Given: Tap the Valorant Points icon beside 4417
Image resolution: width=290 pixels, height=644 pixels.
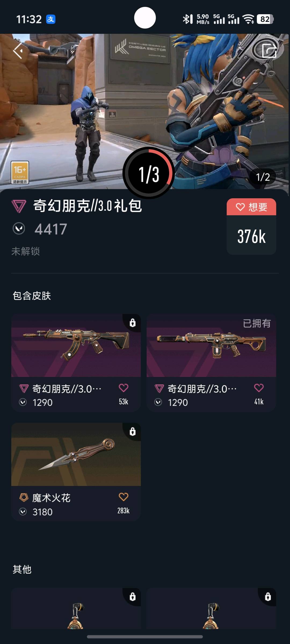Looking at the screenshot, I should point(19,229).
